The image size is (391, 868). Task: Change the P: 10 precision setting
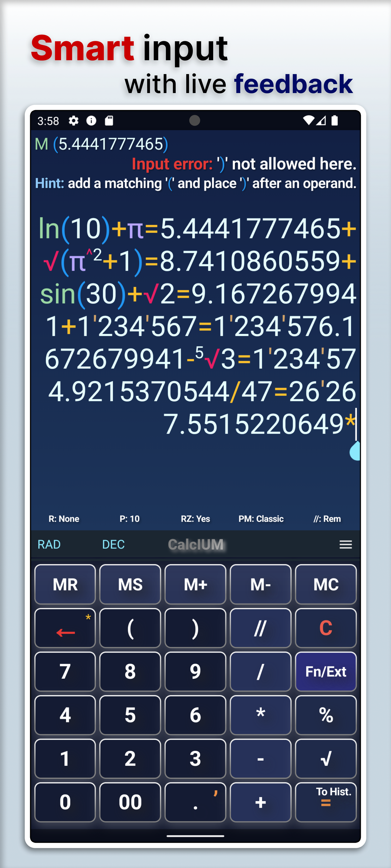[130, 519]
